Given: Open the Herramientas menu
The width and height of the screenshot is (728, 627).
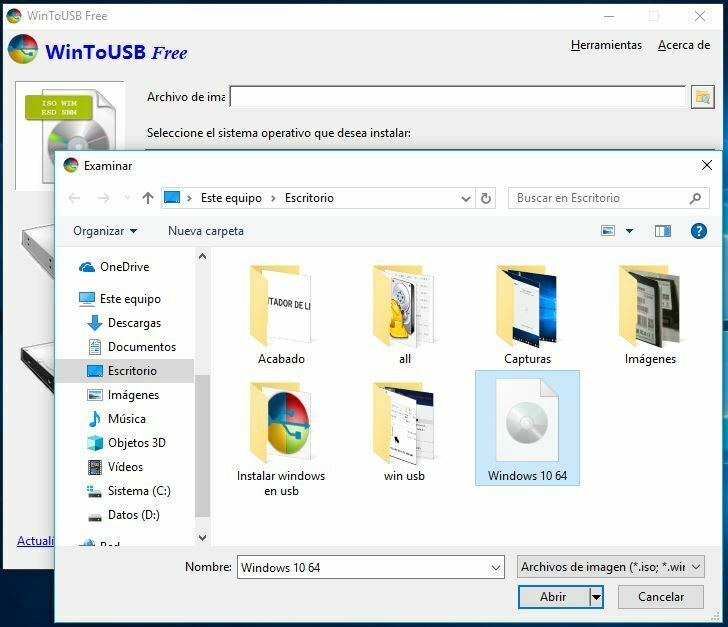Looking at the screenshot, I should coord(606,45).
